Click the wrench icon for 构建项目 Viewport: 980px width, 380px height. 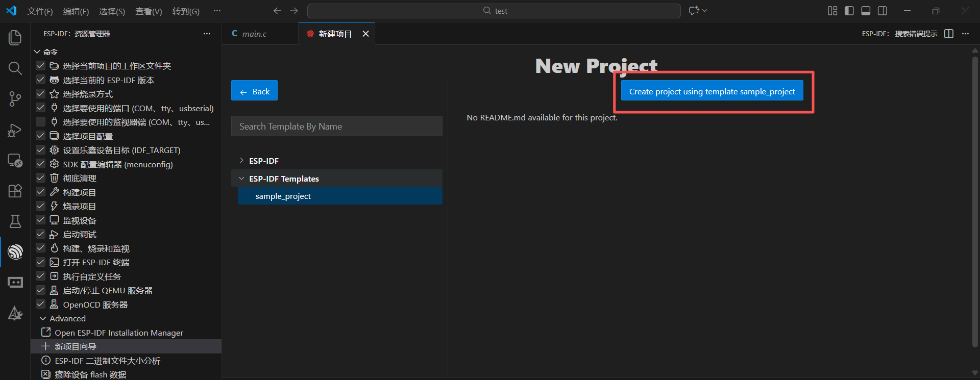tap(54, 192)
